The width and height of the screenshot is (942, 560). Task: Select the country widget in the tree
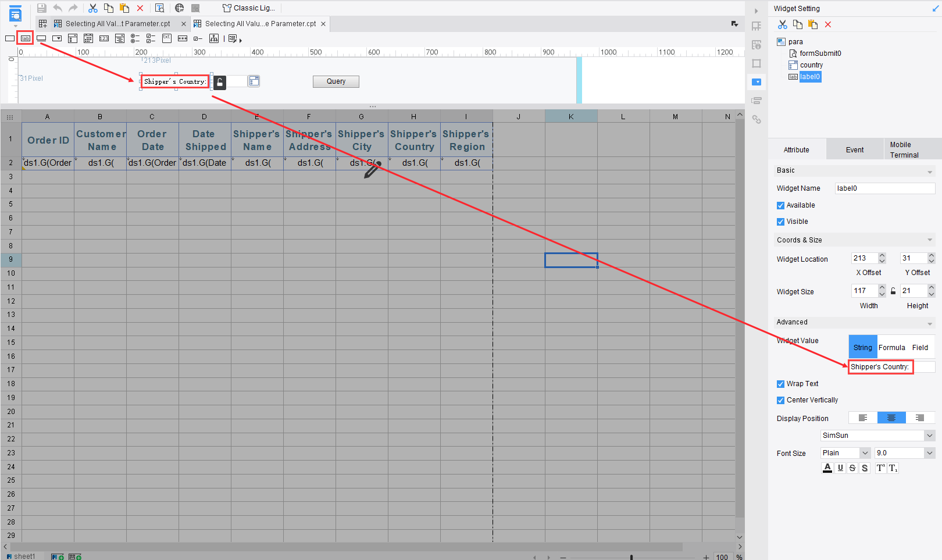pos(812,65)
